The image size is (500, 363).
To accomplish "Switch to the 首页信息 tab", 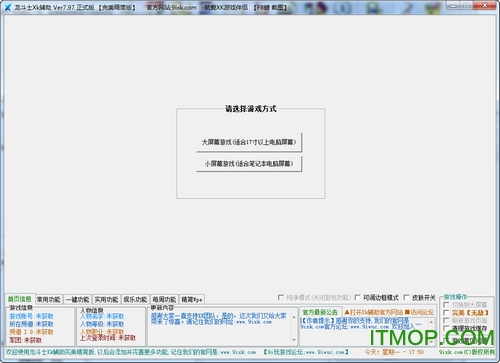I will pyautogui.click(x=20, y=299).
